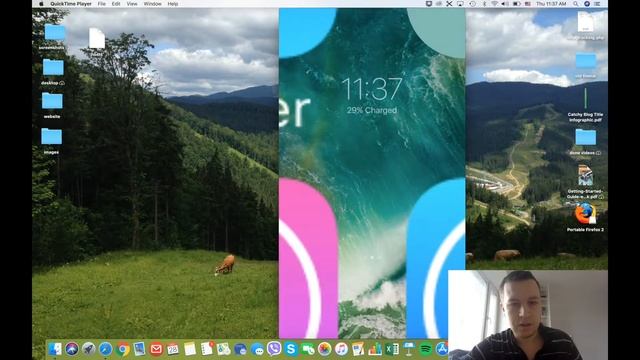Launch Spotify from the dock

(426, 349)
